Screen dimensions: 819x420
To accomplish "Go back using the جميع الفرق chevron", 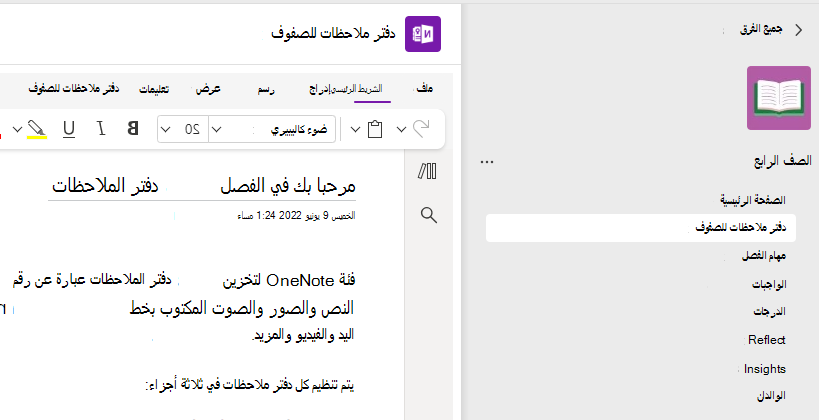I will tap(798, 30).
